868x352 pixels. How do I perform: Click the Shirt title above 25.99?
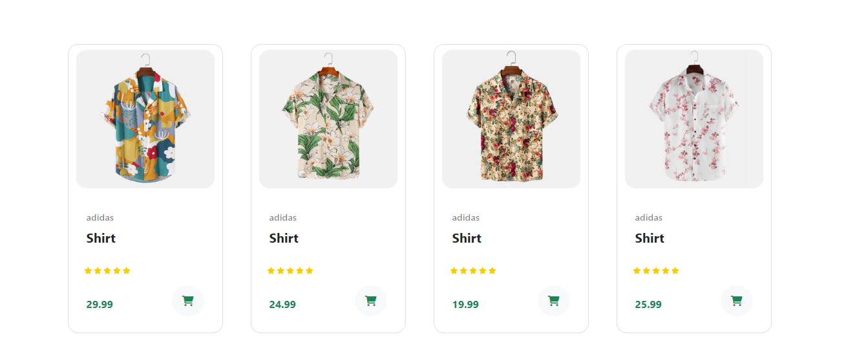(650, 238)
